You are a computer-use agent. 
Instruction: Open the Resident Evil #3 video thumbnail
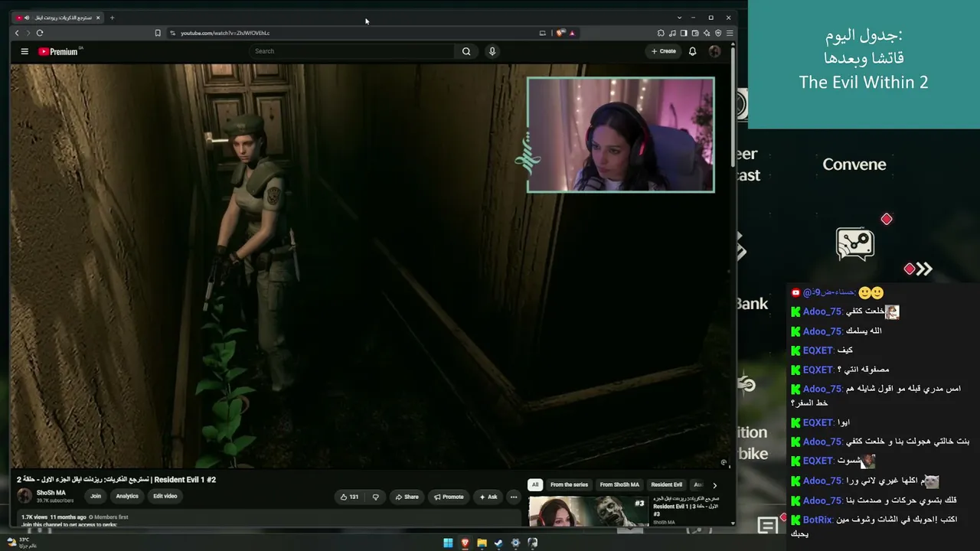tap(588, 512)
